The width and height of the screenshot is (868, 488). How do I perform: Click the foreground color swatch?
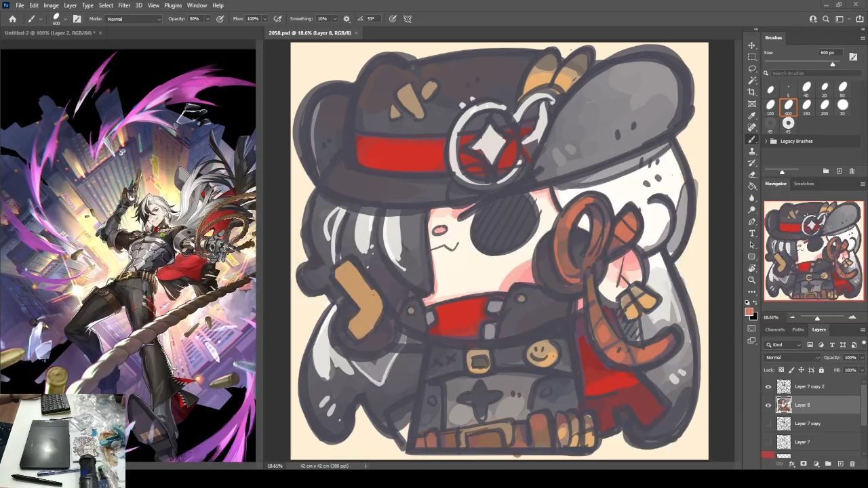pyautogui.click(x=749, y=312)
